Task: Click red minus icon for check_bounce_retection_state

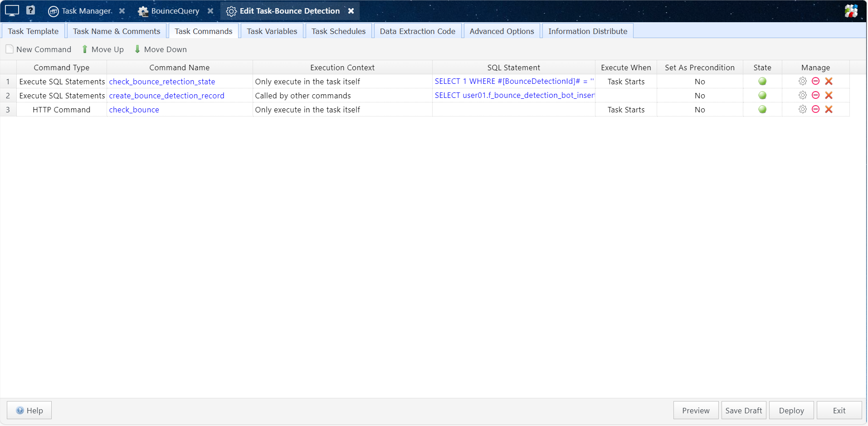Action: point(815,81)
